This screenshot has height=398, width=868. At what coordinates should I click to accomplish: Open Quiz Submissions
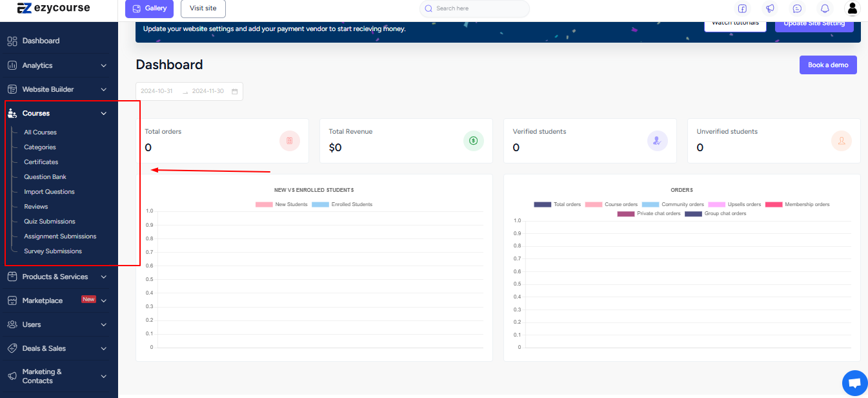coord(50,222)
